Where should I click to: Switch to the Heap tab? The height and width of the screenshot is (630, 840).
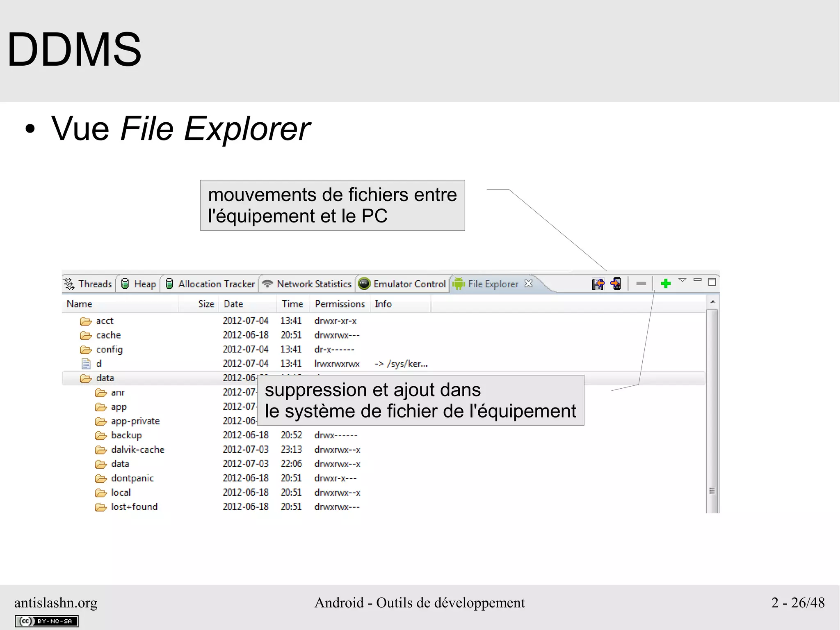[x=139, y=284]
